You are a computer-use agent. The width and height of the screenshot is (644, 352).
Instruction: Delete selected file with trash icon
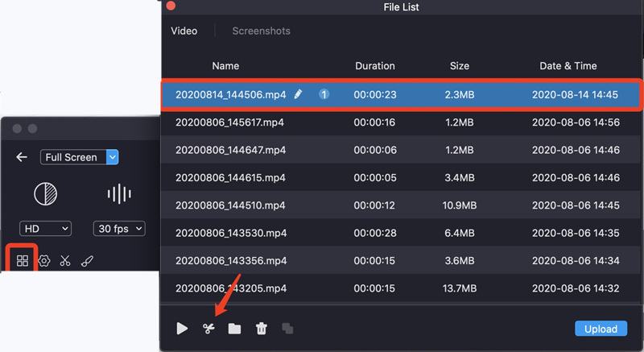tap(261, 328)
